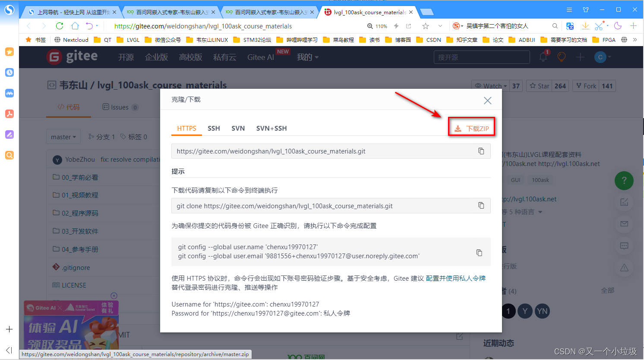Click the lightbulb icon in Gitee header
The width and height of the screenshot is (644, 360).
coord(562,57)
